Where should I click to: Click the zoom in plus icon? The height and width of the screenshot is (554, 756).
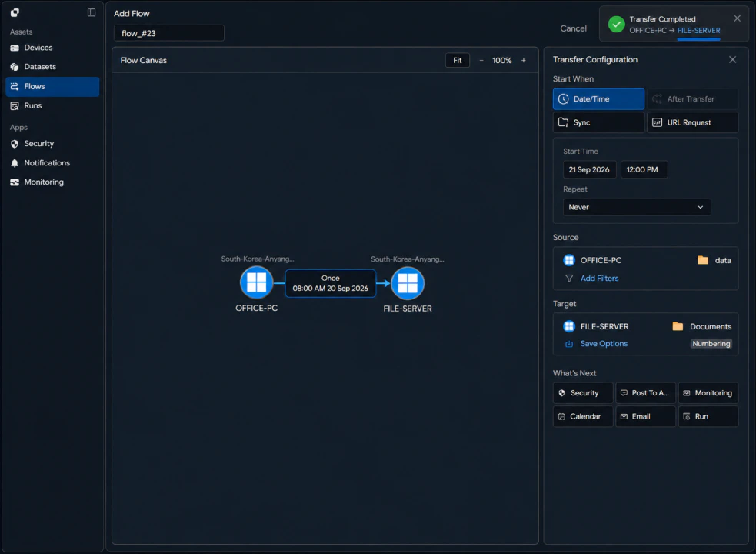tap(524, 60)
